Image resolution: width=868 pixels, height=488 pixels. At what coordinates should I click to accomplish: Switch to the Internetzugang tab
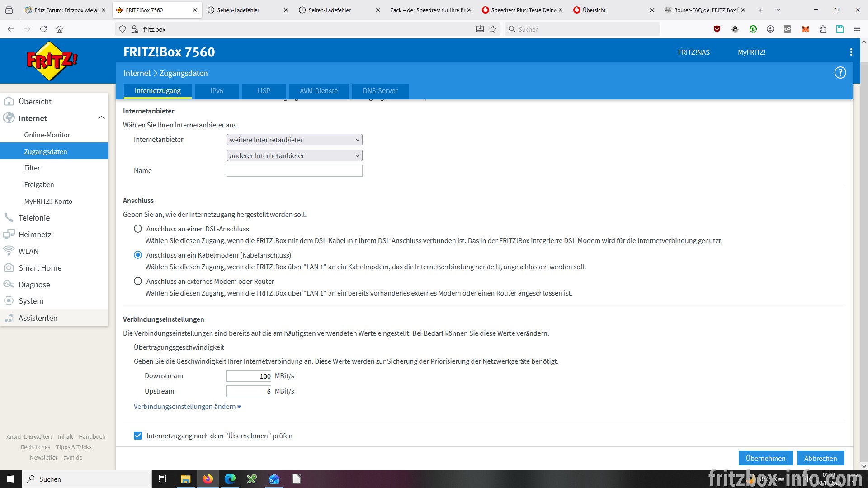(157, 91)
